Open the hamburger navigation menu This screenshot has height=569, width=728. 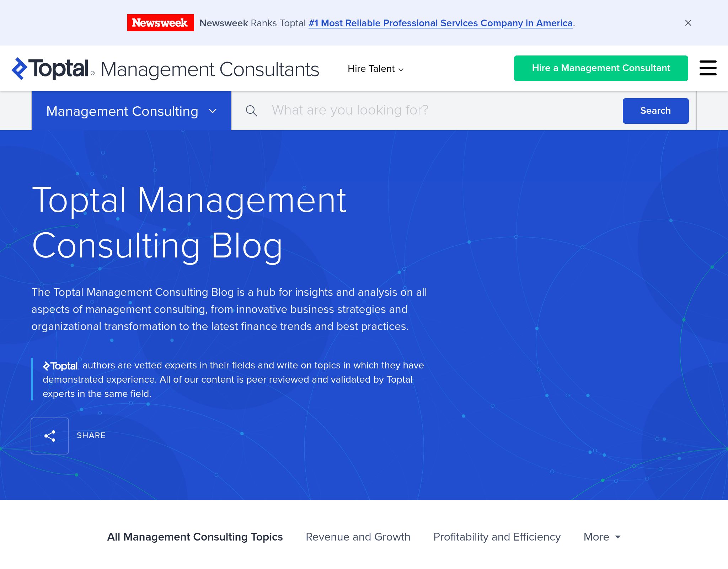click(x=708, y=68)
